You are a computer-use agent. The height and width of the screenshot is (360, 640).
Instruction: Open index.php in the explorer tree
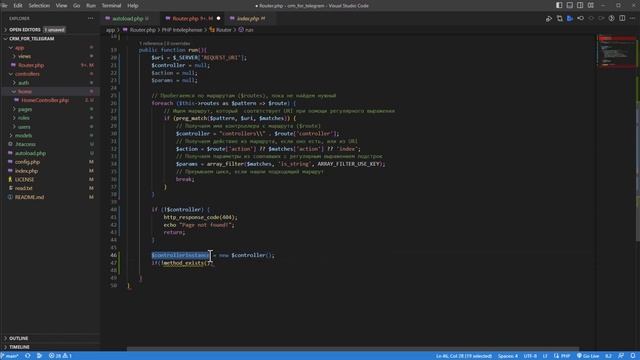coord(50,171)
